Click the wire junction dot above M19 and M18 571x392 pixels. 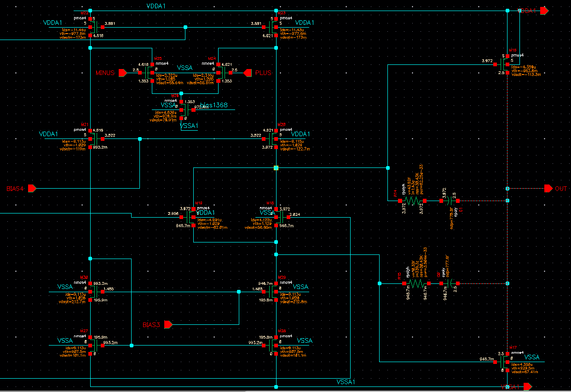click(276, 168)
